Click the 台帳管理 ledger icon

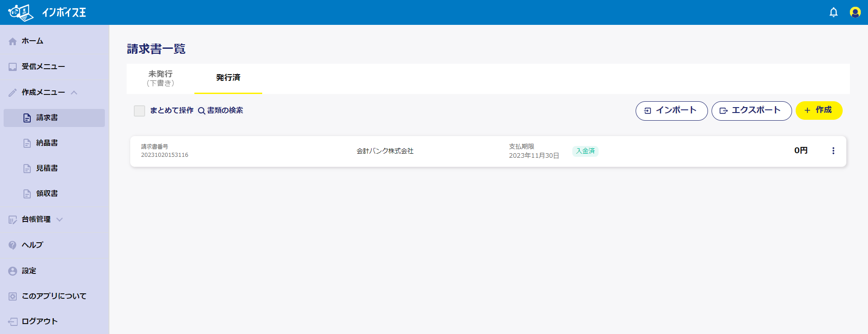pyautogui.click(x=13, y=220)
